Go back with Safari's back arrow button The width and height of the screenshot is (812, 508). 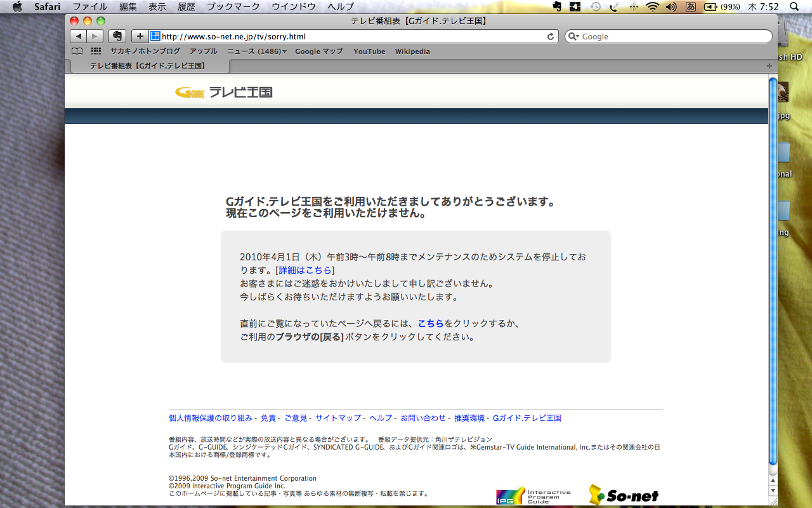78,36
